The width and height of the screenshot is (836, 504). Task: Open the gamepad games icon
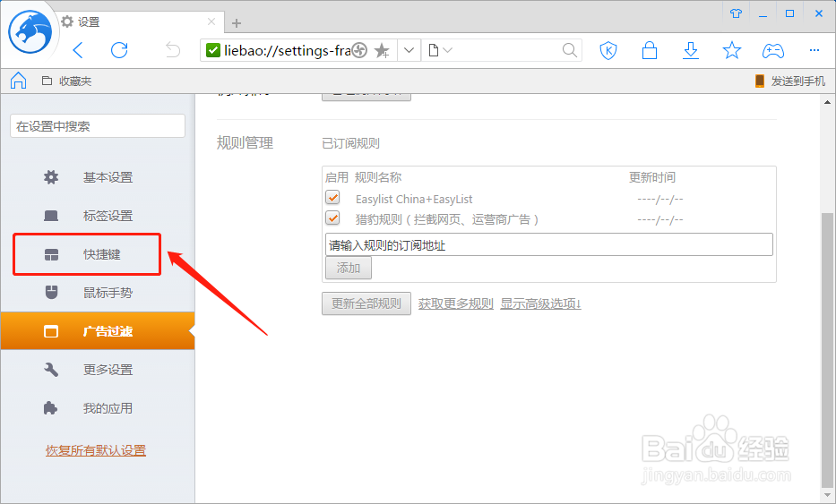click(772, 51)
